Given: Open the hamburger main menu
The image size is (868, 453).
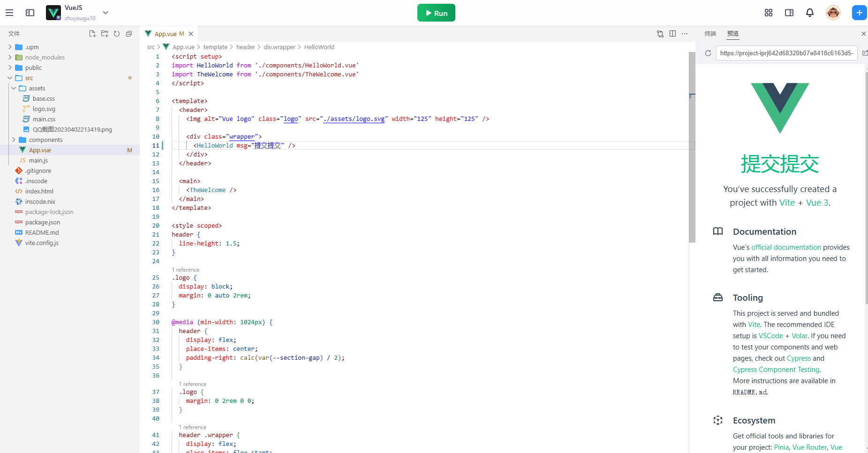Looking at the screenshot, I should 9,13.
